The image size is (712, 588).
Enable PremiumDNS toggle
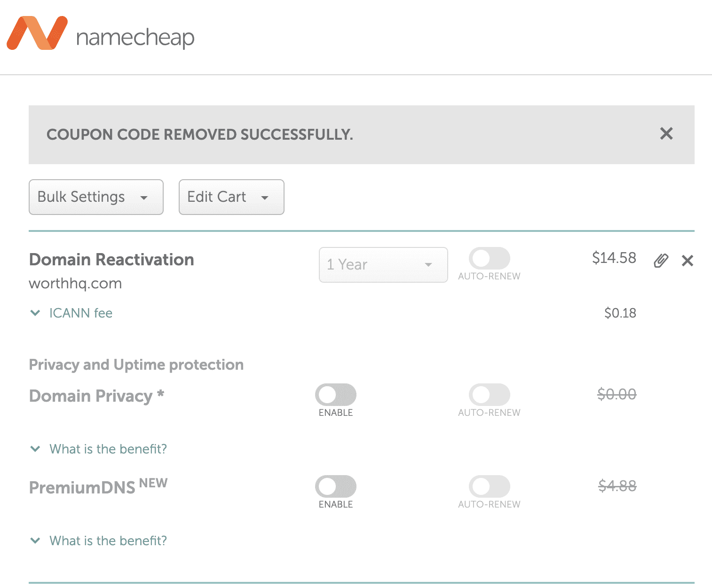click(x=336, y=486)
